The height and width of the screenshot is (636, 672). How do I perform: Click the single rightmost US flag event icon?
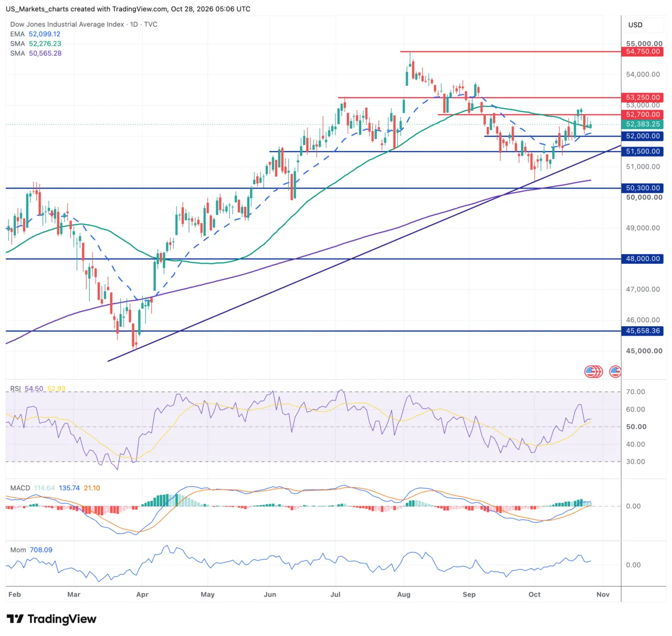tap(615, 372)
